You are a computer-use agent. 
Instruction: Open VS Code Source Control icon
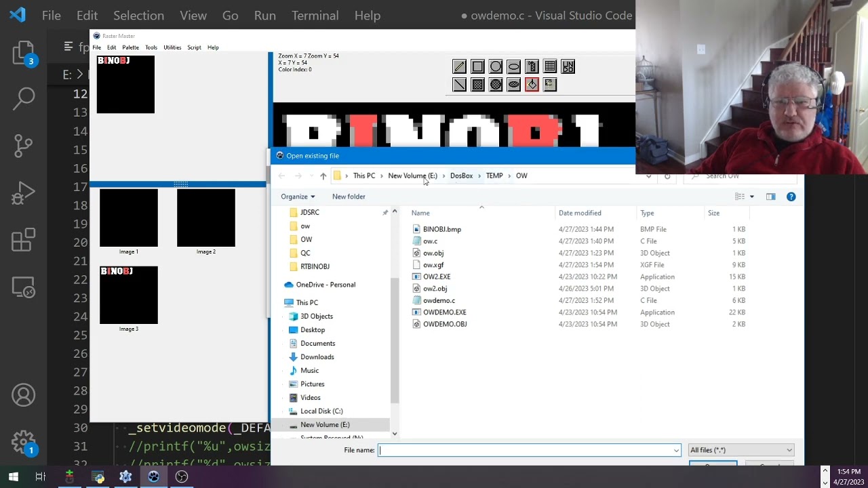23,145
